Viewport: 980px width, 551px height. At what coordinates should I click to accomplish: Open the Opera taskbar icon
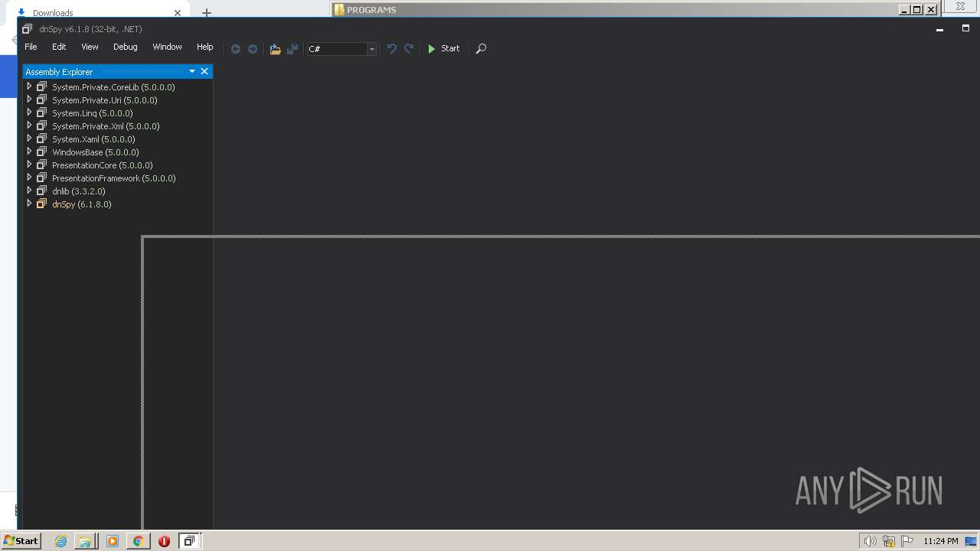pos(164,540)
